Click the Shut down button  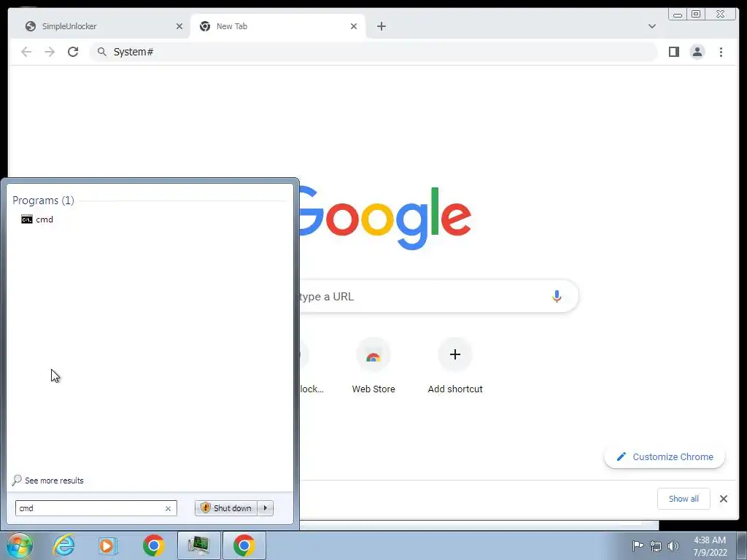(226, 508)
